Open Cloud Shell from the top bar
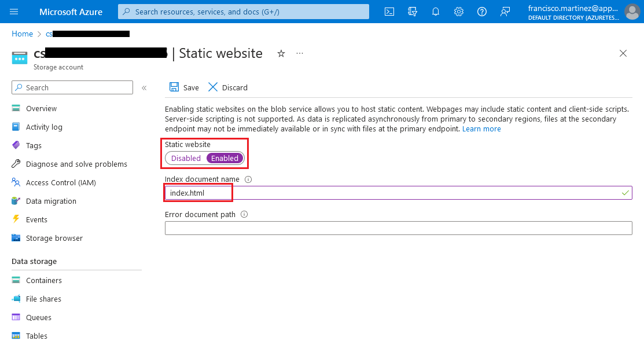 tap(390, 12)
